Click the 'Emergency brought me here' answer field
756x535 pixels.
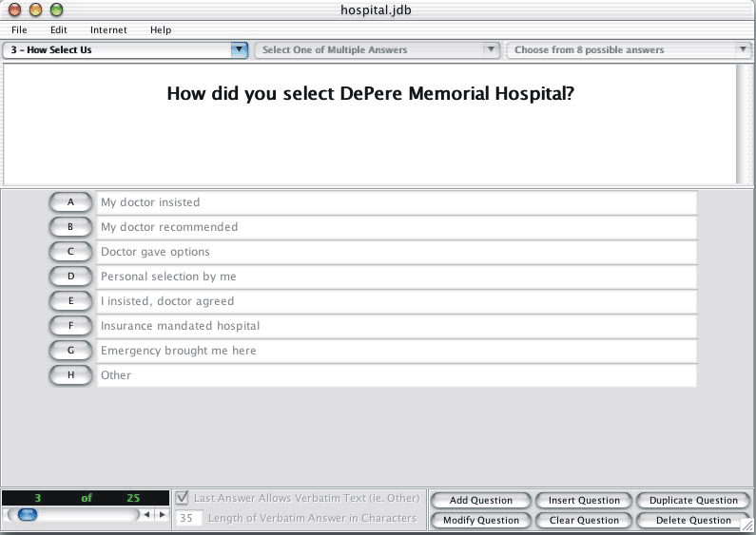[397, 351]
